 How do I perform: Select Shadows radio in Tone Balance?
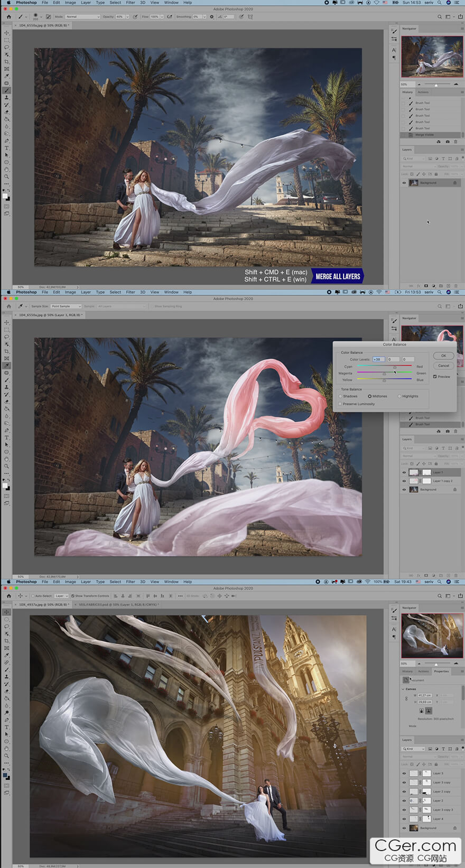coord(340,396)
